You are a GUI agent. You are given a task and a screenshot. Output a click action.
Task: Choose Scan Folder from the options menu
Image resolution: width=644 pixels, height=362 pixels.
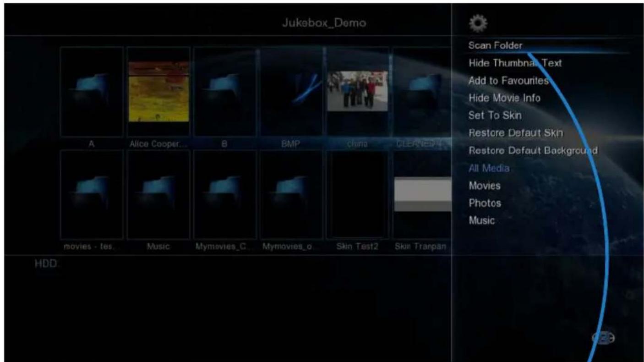[x=496, y=45]
